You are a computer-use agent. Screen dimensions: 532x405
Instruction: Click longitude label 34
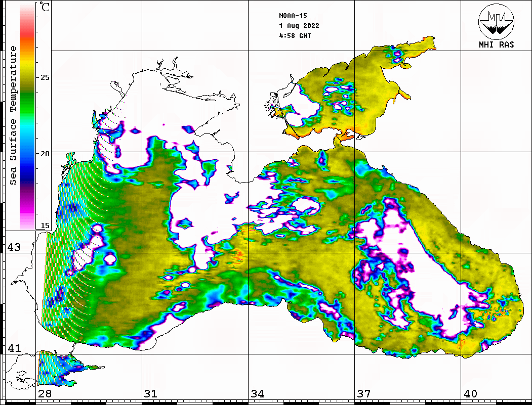pyautogui.click(x=257, y=394)
